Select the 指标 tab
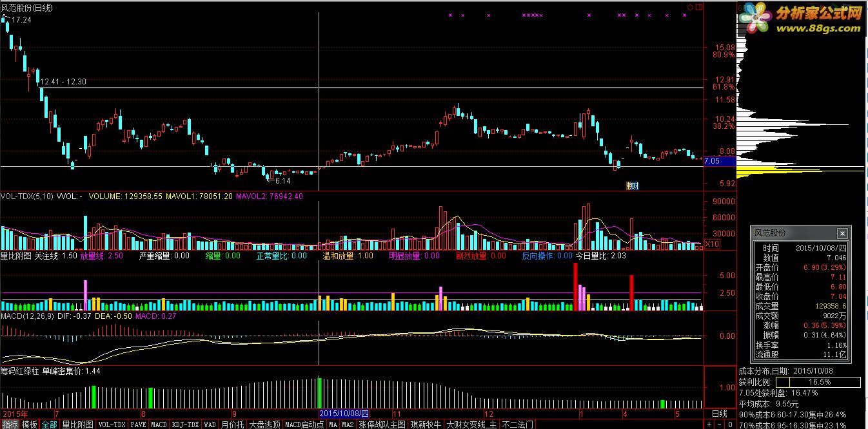This screenshot has width=868, height=429. [10, 424]
